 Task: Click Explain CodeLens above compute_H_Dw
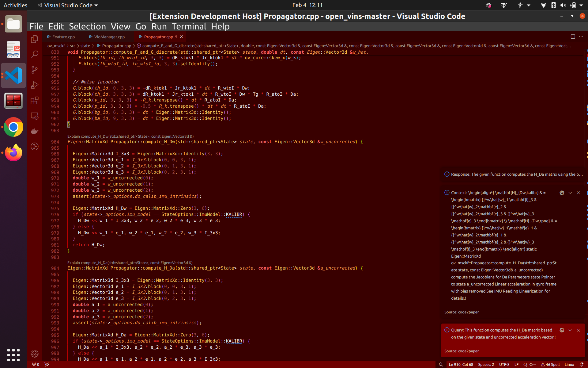tap(130, 136)
